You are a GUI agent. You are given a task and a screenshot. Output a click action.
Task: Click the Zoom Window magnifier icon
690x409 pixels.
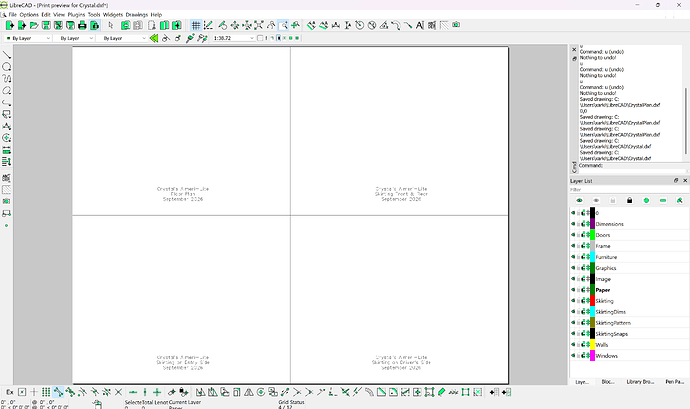click(x=283, y=26)
